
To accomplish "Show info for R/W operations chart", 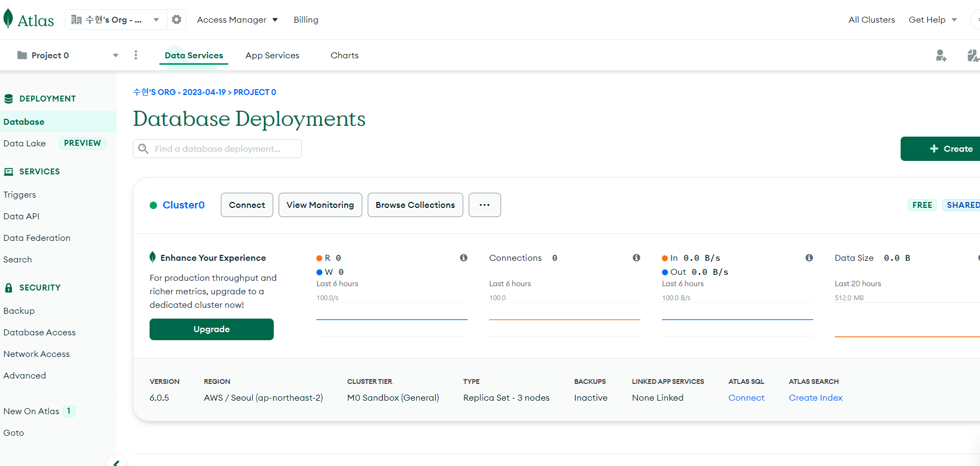I will [x=463, y=258].
